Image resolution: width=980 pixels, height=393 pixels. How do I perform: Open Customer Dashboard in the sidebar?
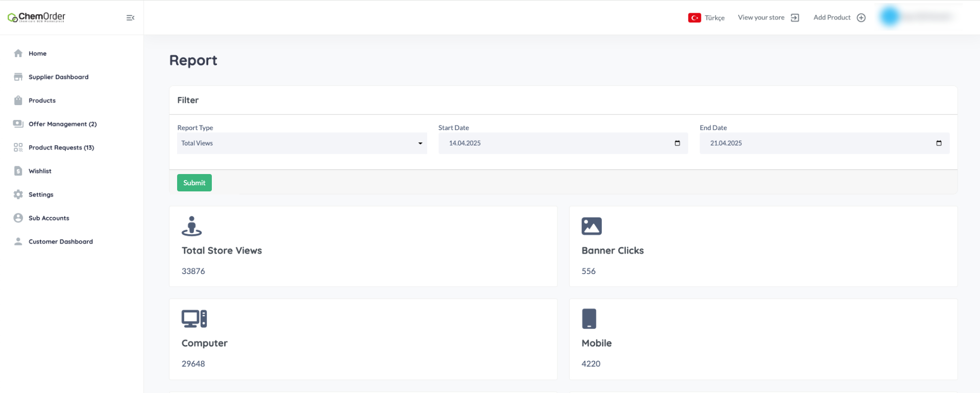tap(60, 241)
